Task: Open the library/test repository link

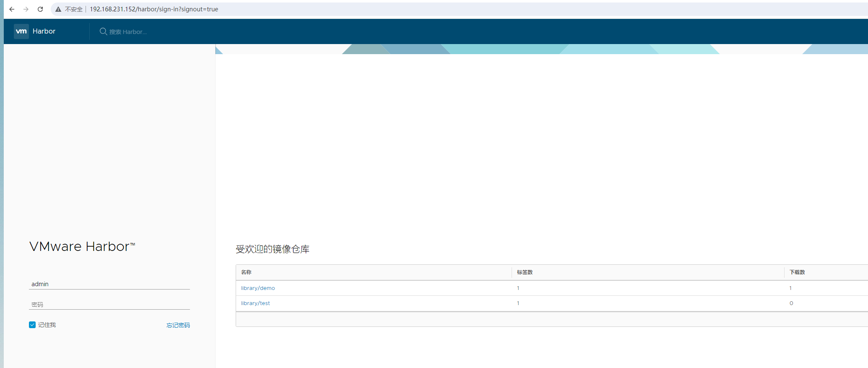Action: pyautogui.click(x=255, y=303)
